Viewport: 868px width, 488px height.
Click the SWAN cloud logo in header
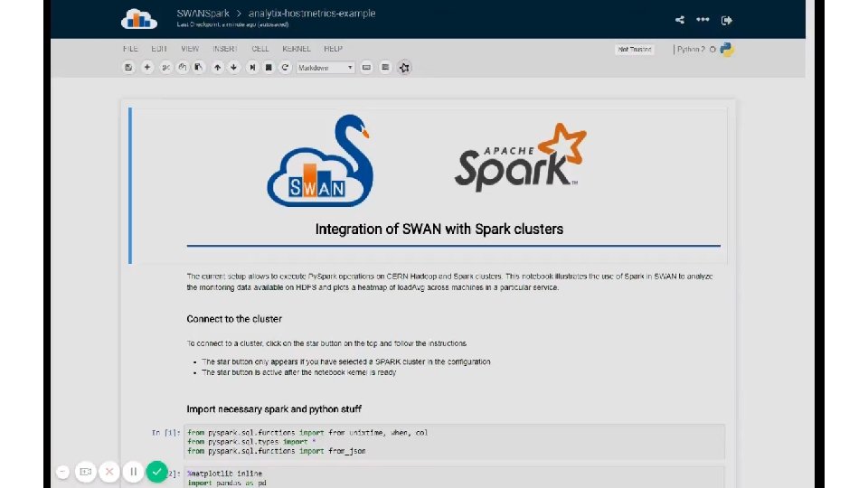(x=139, y=19)
